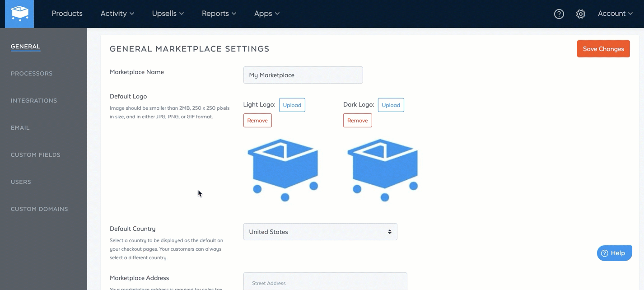The image size is (644, 290).
Task: Click the Marketplace Name input field
Action: [x=303, y=75]
